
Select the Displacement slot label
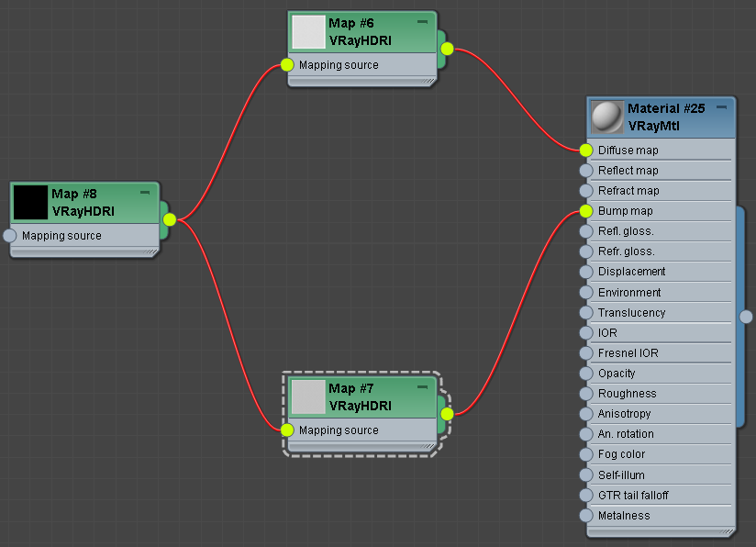pyautogui.click(x=631, y=272)
